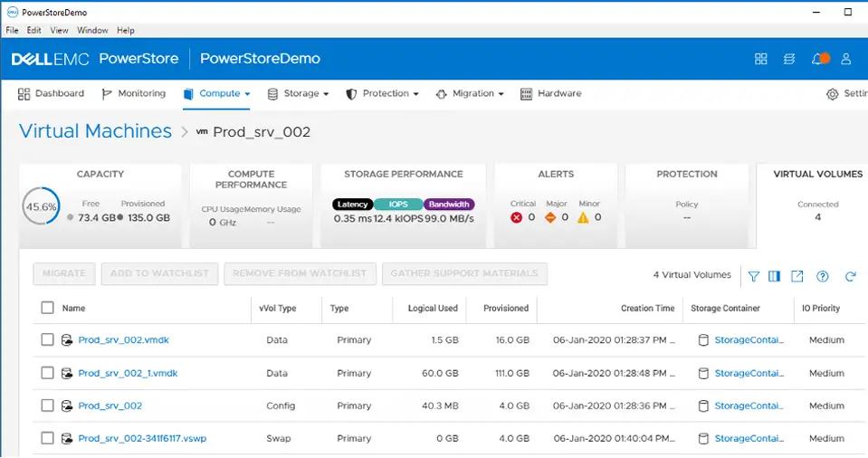The width and height of the screenshot is (868, 458).
Task: Click Add to Watchlist button
Action: click(x=159, y=273)
